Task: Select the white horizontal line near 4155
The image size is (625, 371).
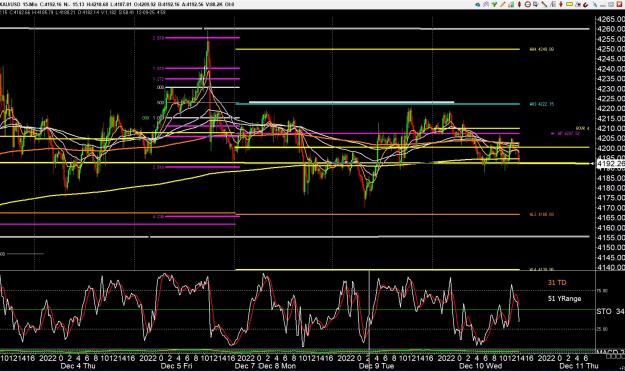Action: click(x=295, y=237)
